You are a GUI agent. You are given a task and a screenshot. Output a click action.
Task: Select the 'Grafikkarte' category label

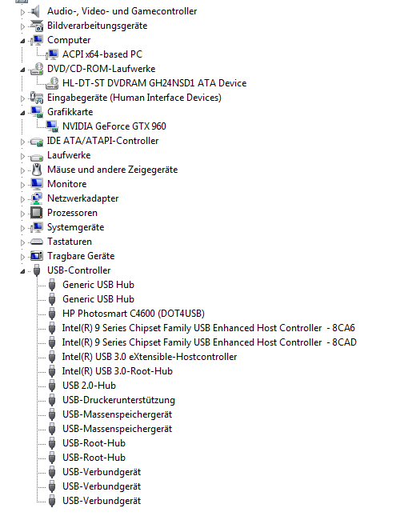pyautogui.click(x=70, y=112)
